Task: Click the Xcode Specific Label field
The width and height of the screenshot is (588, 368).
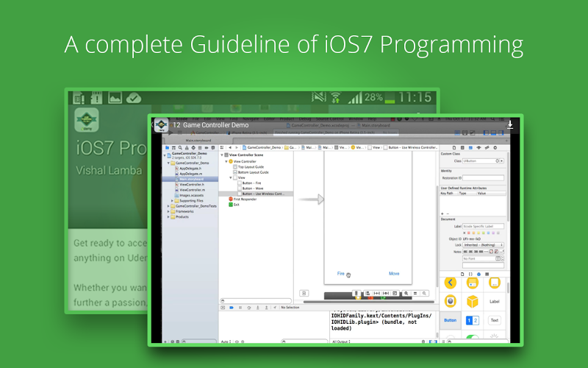Action: [483, 226]
